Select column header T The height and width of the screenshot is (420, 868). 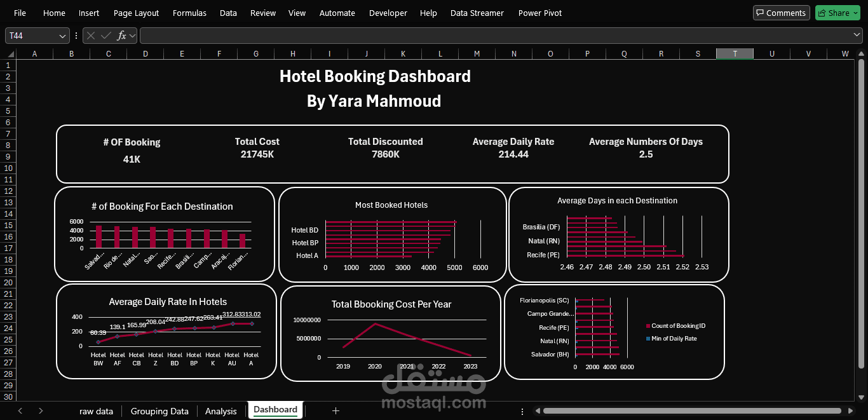(735, 53)
